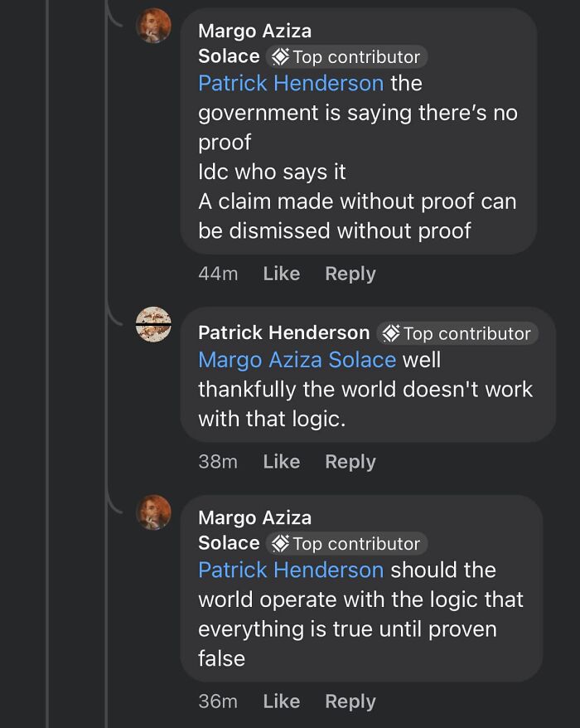Open Patrick Henderson mention in last comment

click(291, 570)
